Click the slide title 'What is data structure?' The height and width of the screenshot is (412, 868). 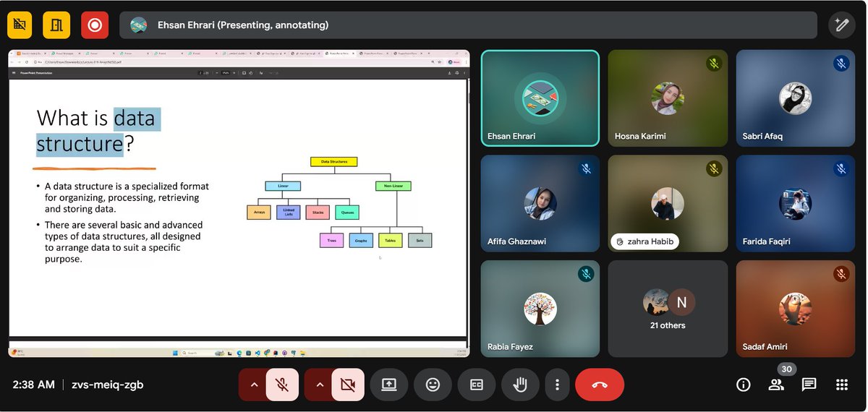[98, 131]
